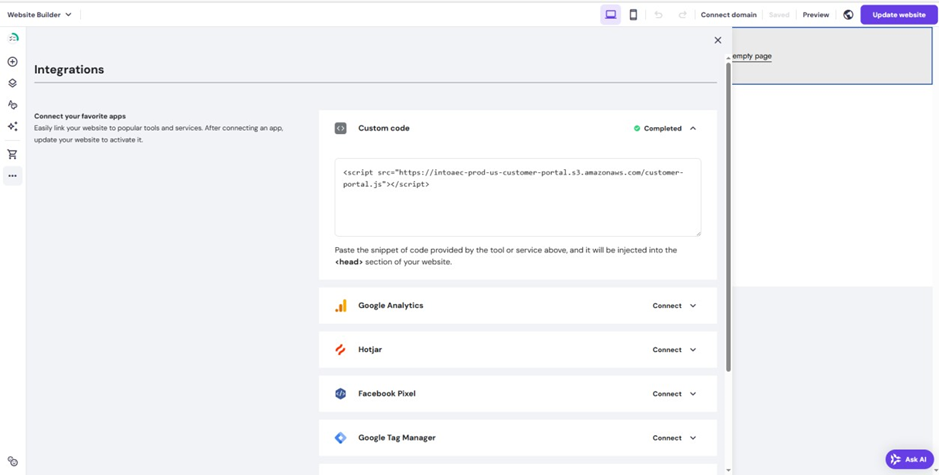Image resolution: width=939 pixels, height=475 pixels.
Task: Click the three-dots more sidebar icon
Action: 13,176
